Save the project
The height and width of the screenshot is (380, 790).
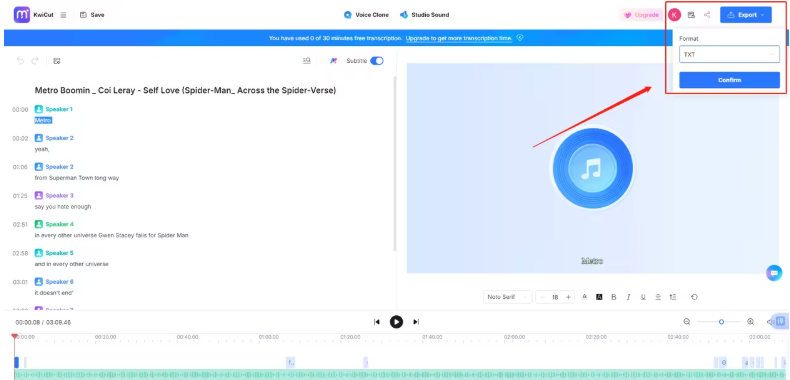tap(92, 15)
